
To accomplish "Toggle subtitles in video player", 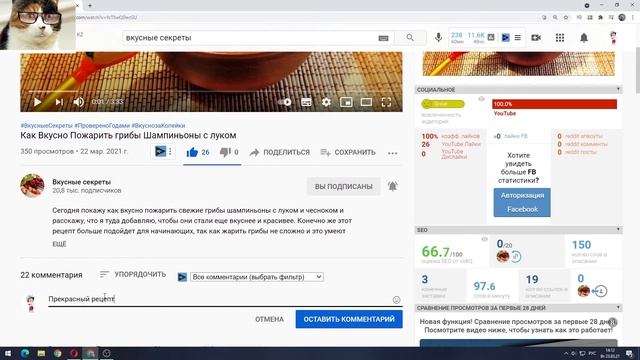I will pos(306,102).
